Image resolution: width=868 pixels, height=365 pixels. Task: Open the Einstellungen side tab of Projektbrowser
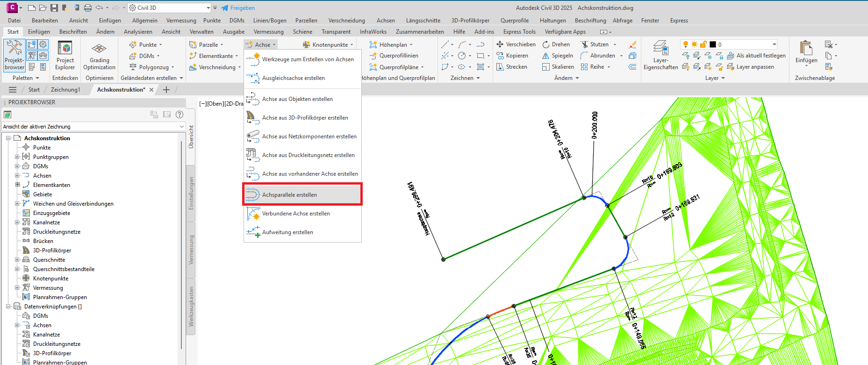191,193
